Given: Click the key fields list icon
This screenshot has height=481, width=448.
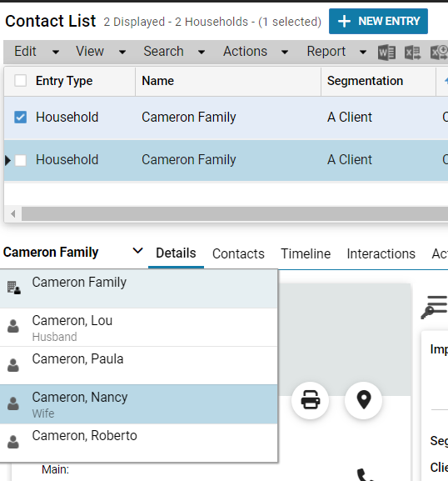Looking at the screenshot, I should (x=434, y=307).
